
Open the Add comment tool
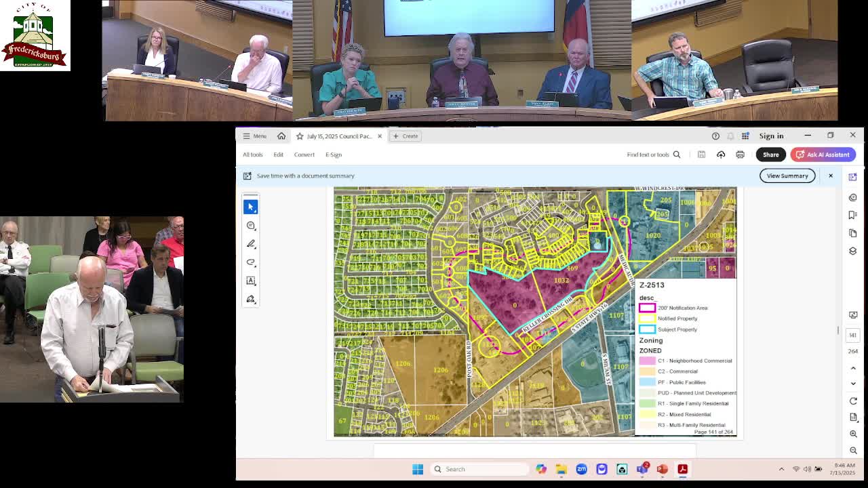(x=250, y=225)
